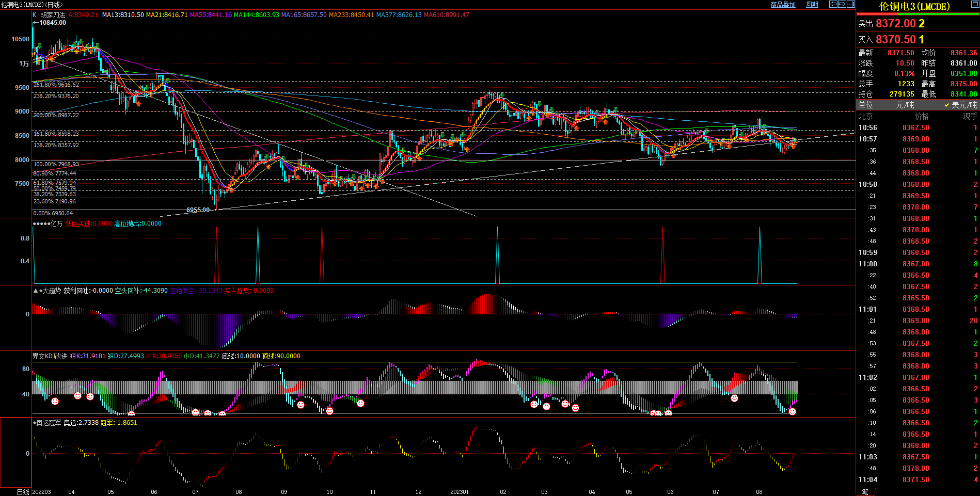Click the triangle icon beside 大趋势 indicator
This screenshot has height=496, width=980.
click(35, 291)
